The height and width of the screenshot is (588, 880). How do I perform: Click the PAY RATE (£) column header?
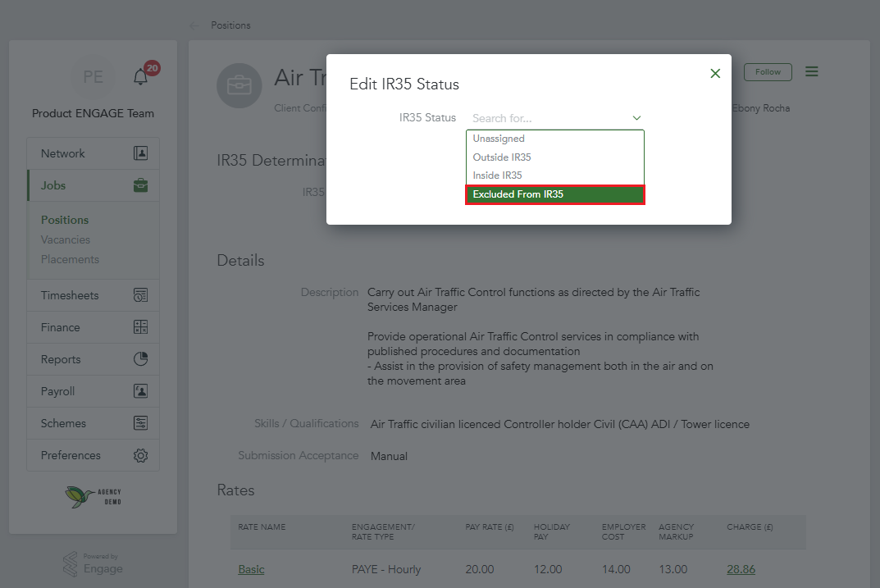[490, 526]
